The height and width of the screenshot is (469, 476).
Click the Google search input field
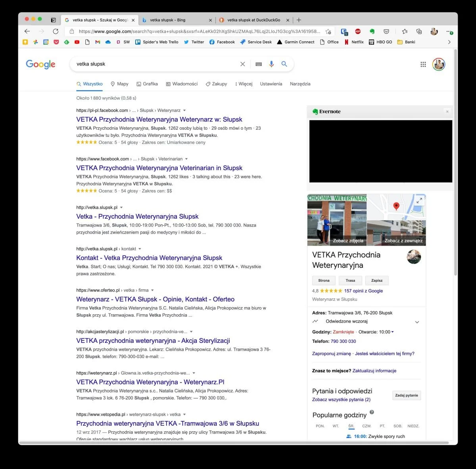tap(157, 64)
